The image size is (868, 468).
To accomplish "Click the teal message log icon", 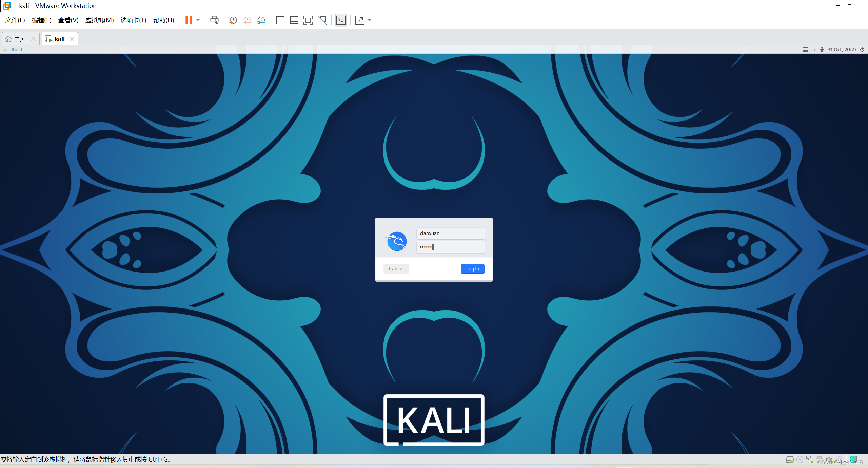I will 853,460.
